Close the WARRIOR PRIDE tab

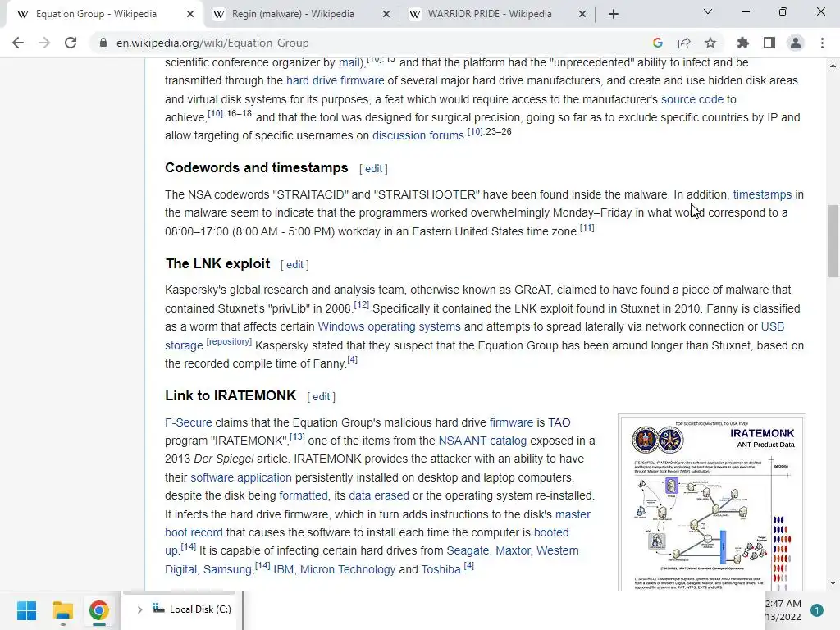pos(582,14)
